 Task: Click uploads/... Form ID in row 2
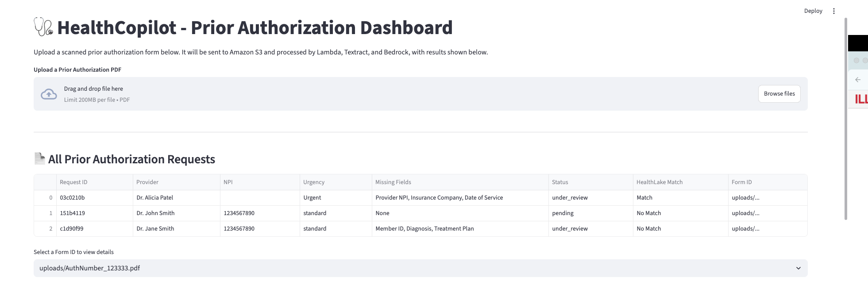click(768, 229)
